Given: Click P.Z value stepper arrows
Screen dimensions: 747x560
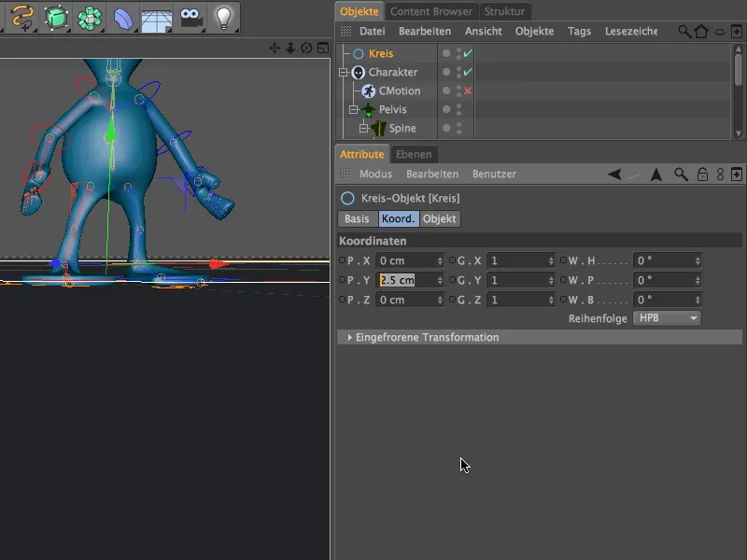Looking at the screenshot, I should [x=440, y=300].
